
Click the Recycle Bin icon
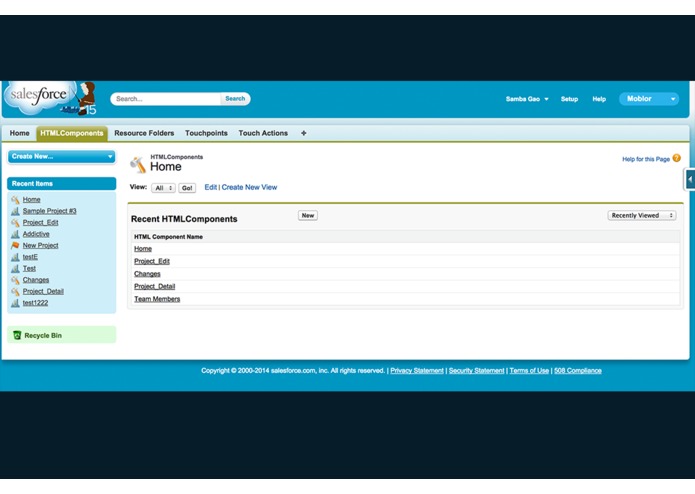pos(17,335)
